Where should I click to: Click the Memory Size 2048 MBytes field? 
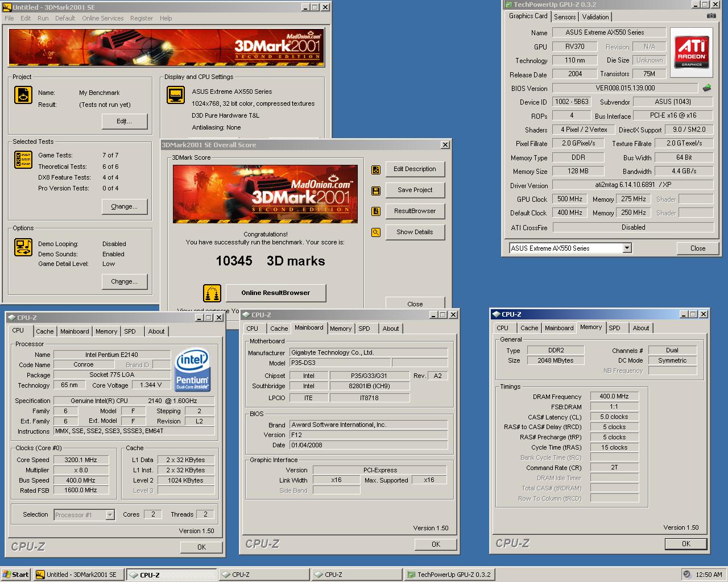[x=555, y=360]
